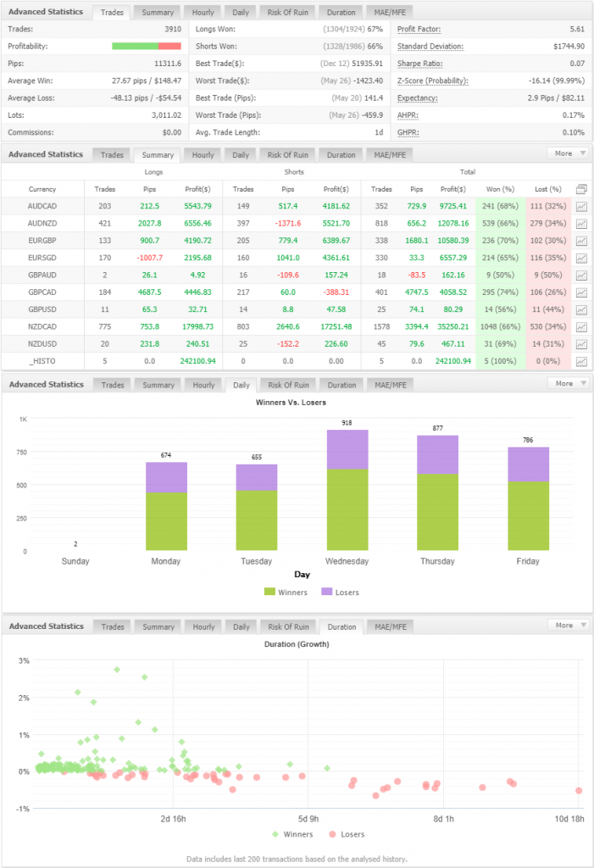
Task: Open the More dropdown in the Winners Vs. Losers panel
Action: [x=569, y=383]
